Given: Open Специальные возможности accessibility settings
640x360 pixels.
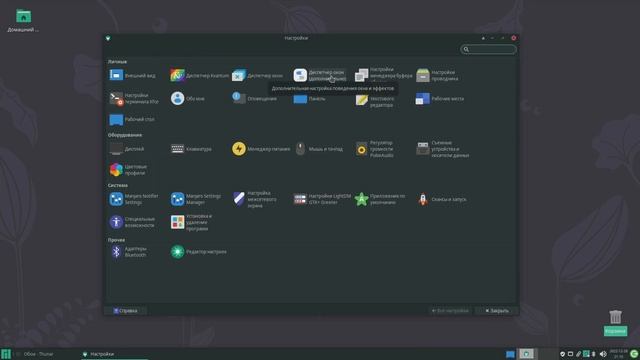Looking at the screenshot, I should pyautogui.click(x=132, y=222).
